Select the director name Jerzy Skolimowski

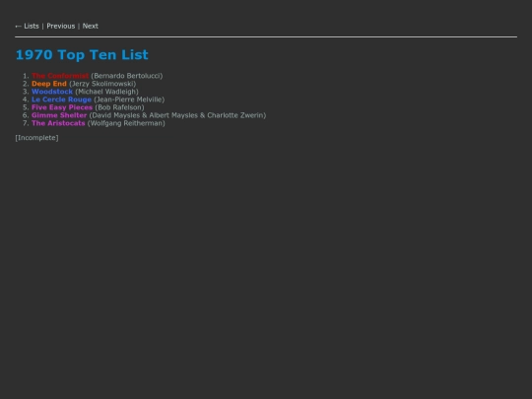(x=102, y=84)
